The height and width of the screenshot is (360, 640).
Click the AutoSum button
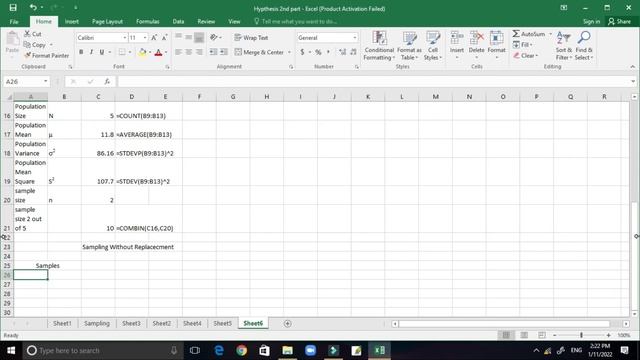(529, 34)
